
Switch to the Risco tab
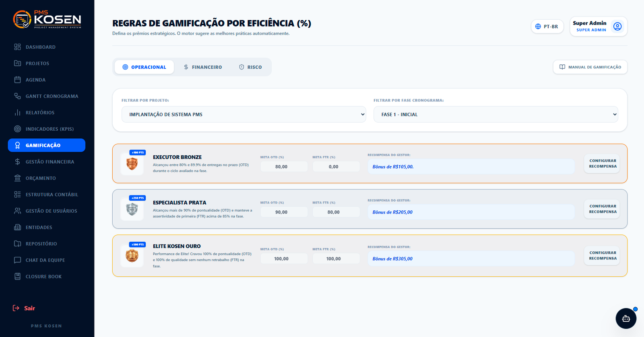click(250, 67)
